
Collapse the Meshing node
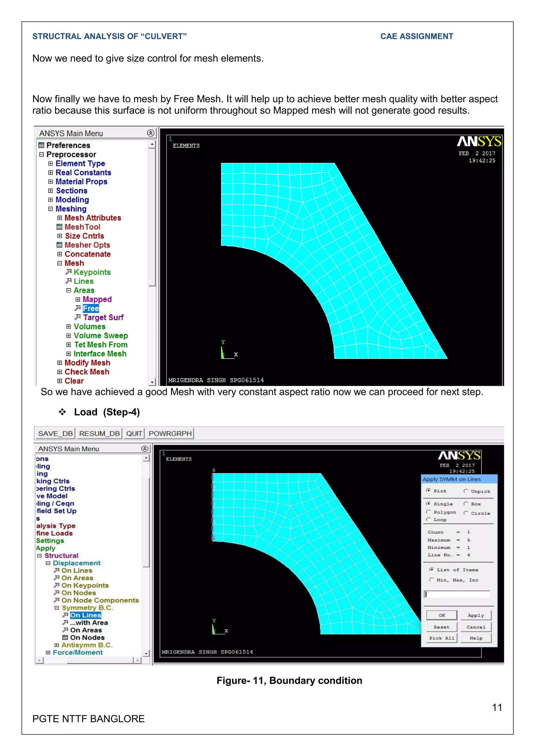pyautogui.click(x=50, y=209)
